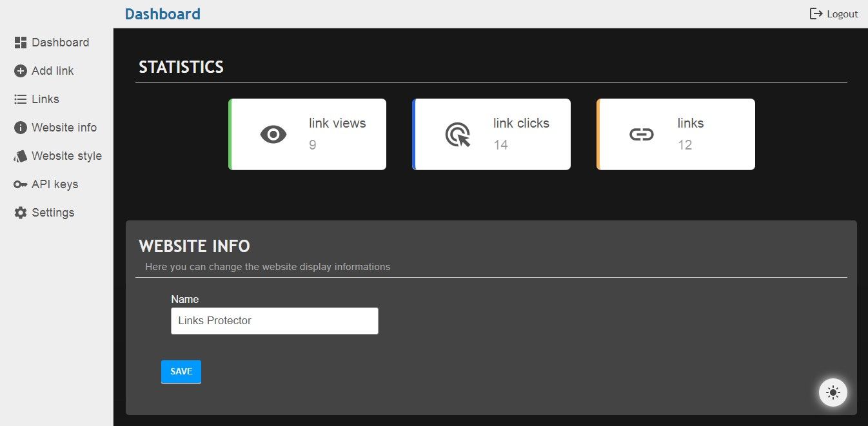
Task: Click the cursor icon in link clicks card
Action: point(458,134)
